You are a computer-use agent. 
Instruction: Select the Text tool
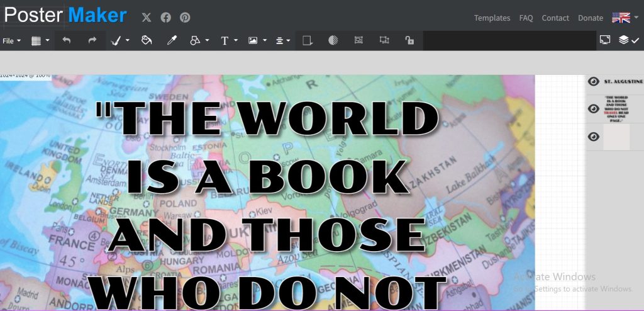pos(225,40)
